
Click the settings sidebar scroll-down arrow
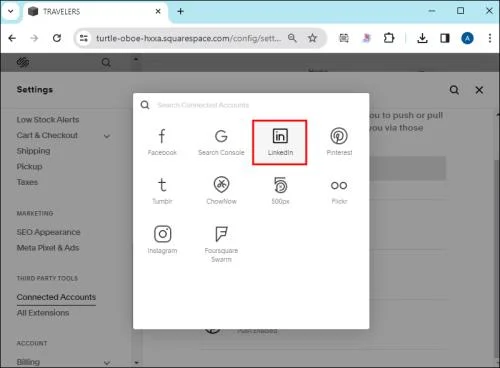pos(136,363)
